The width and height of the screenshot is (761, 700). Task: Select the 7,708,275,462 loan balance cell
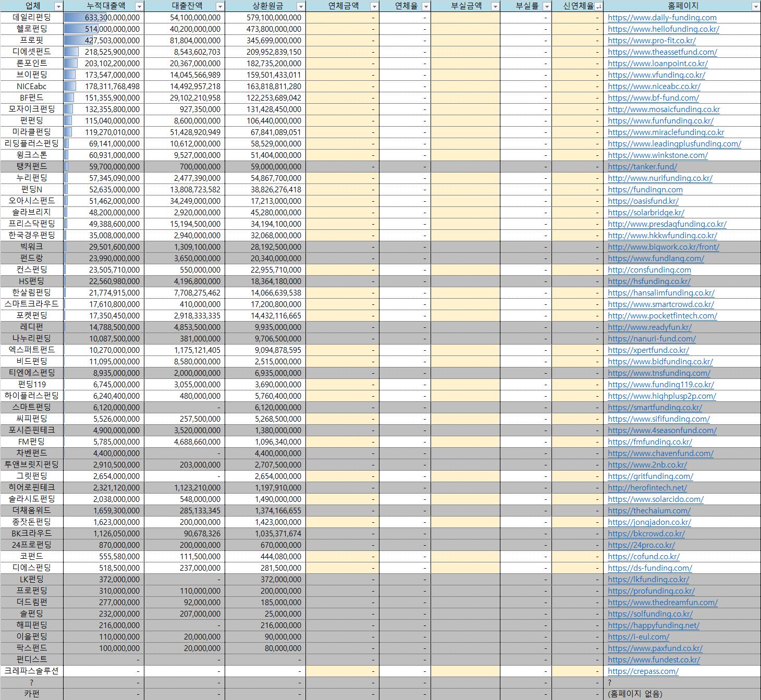[x=185, y=293]
